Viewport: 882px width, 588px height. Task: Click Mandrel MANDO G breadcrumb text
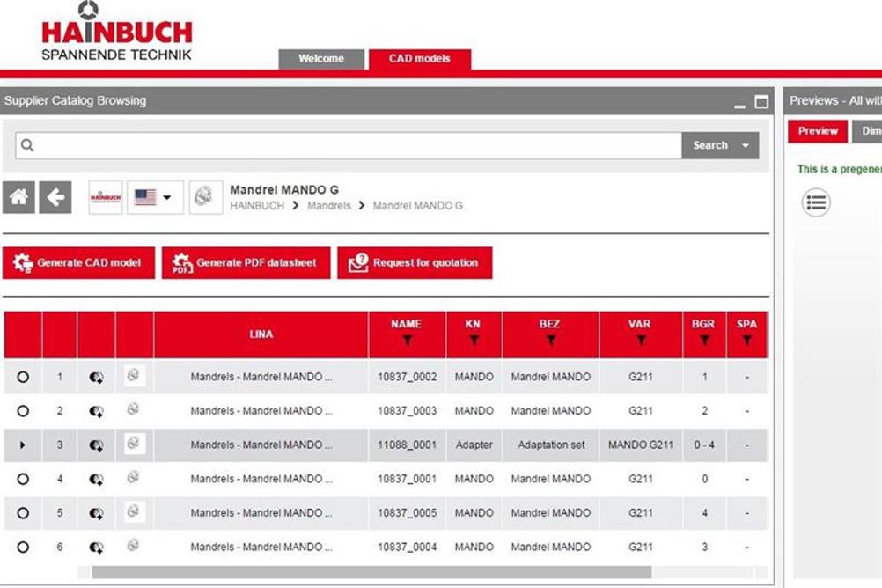(418, 206)
